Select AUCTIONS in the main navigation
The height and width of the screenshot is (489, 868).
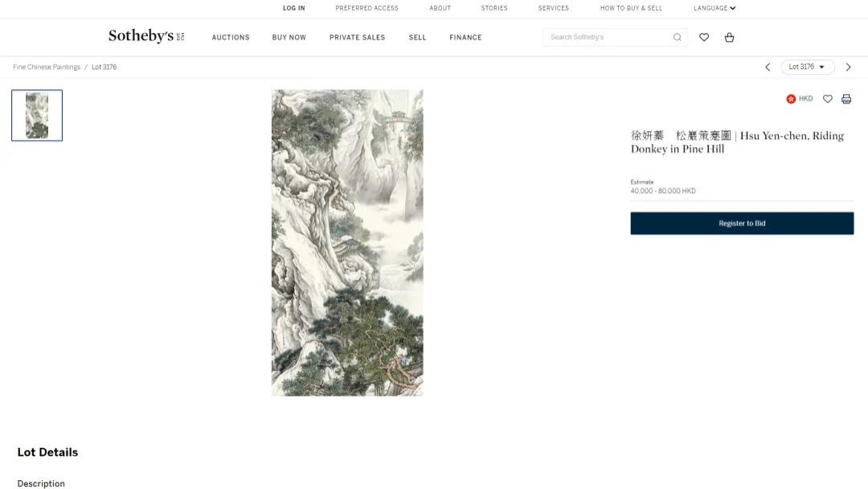pos(231,37)
